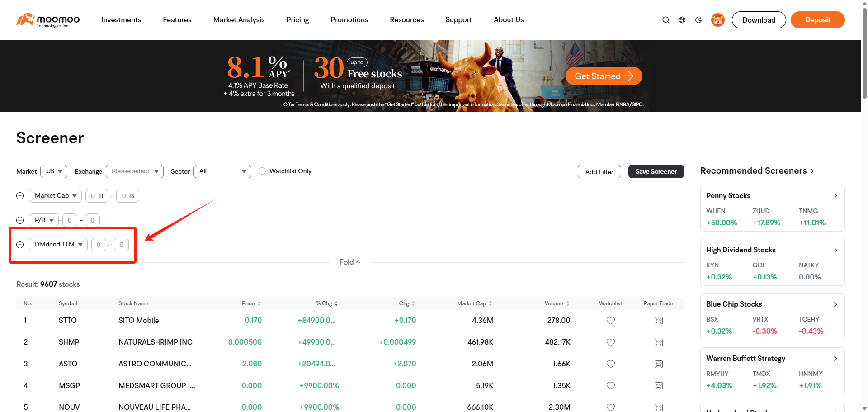This screenshot has height=412, width=868.
Task: Open the Promotions menu
Action: [x=349, y=20]
